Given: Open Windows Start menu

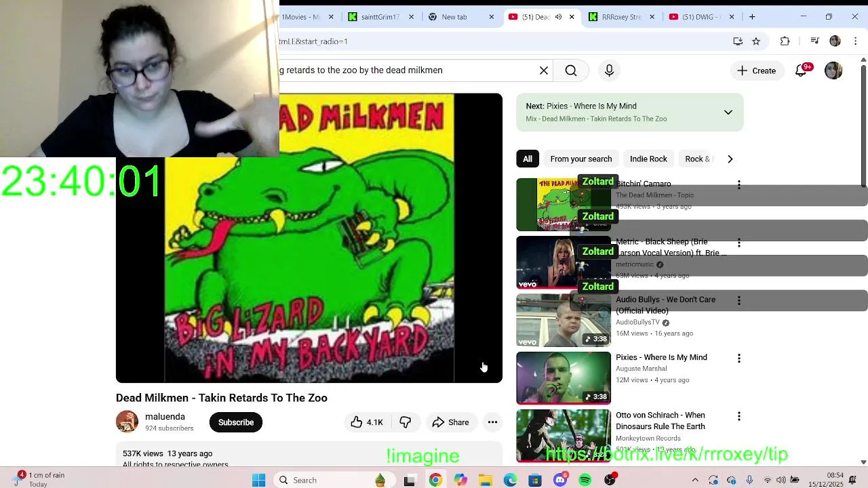Looking at the screenshot, I should (258, 480).
